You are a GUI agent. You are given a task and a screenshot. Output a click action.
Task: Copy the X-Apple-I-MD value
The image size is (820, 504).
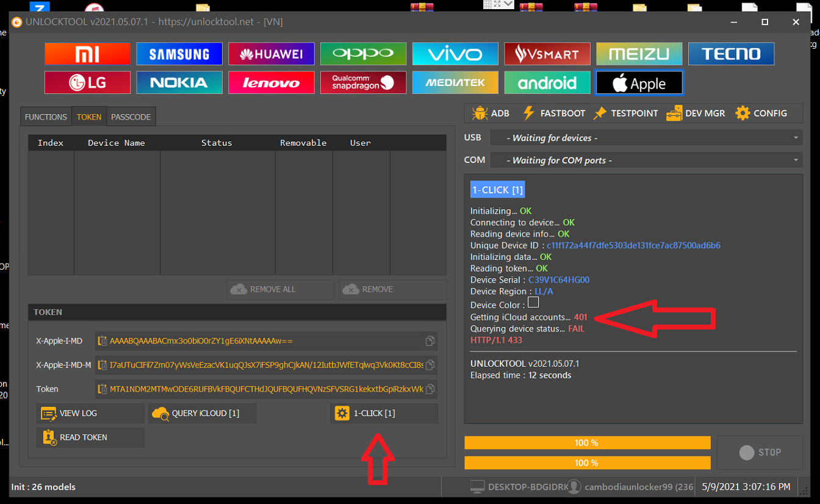[x=430, y=341]
